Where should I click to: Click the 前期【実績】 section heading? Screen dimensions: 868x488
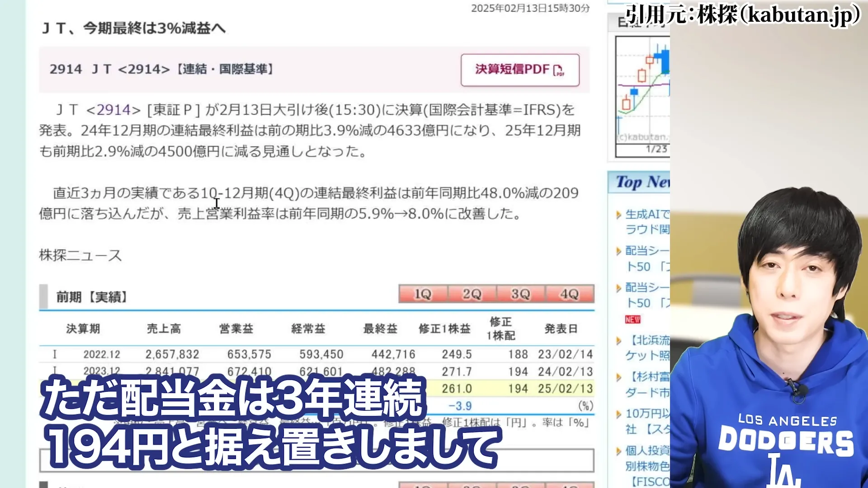92,297
